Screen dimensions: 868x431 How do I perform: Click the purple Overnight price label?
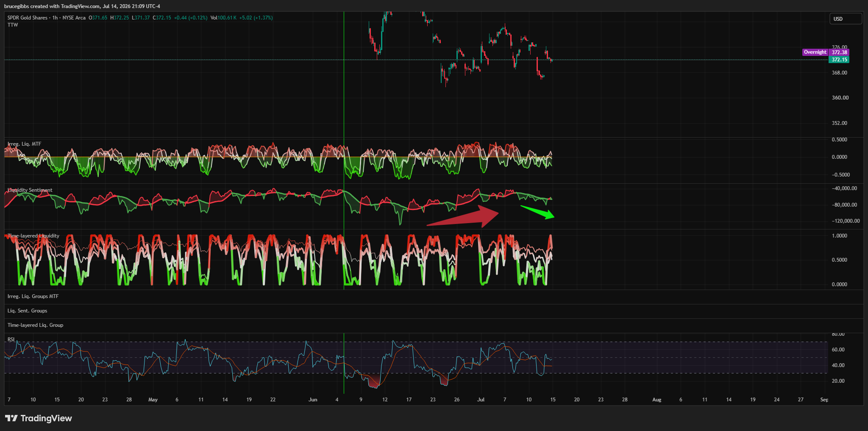click(x=815, y=52)
